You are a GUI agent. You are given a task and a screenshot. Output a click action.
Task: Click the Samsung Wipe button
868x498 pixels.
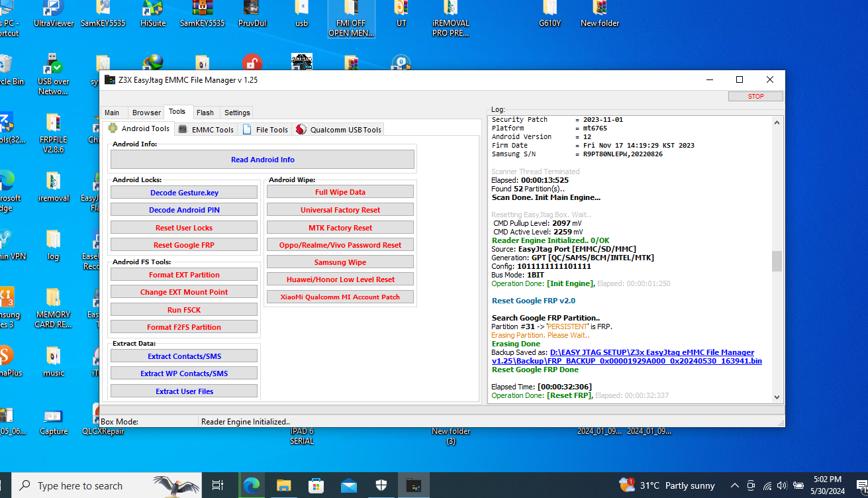coord(340,262)
